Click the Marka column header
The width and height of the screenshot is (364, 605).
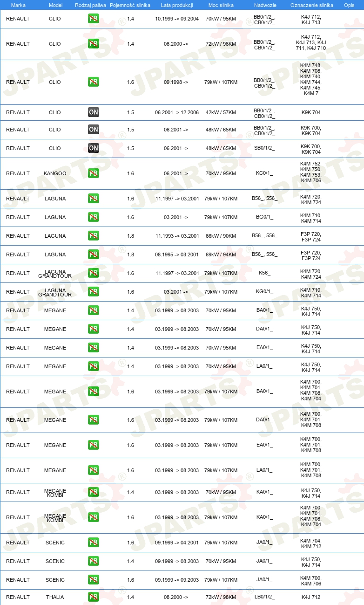pos(18,5)
